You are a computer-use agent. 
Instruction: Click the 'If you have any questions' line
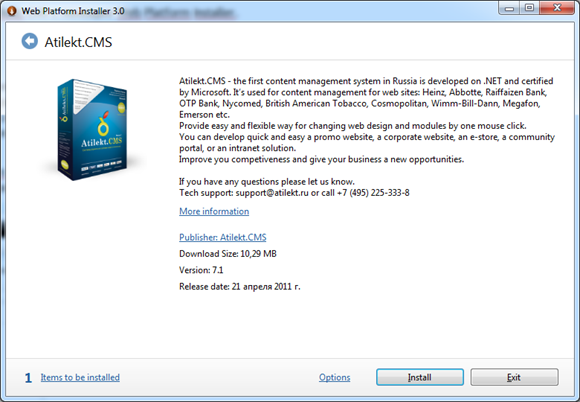[x=267, y=182]
